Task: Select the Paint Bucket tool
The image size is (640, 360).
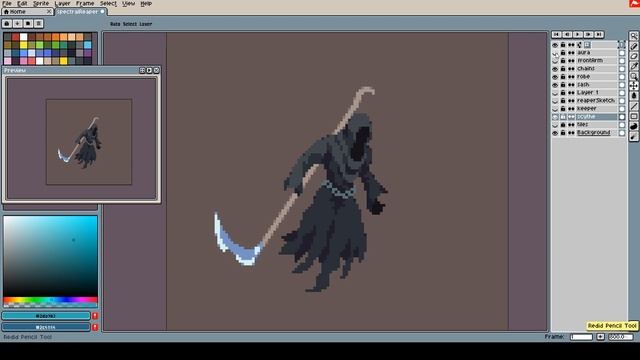Action: (x=633, y=96)
